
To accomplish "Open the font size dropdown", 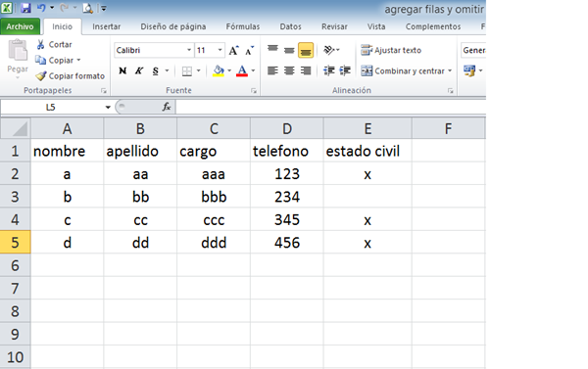I will coord(220,50).
